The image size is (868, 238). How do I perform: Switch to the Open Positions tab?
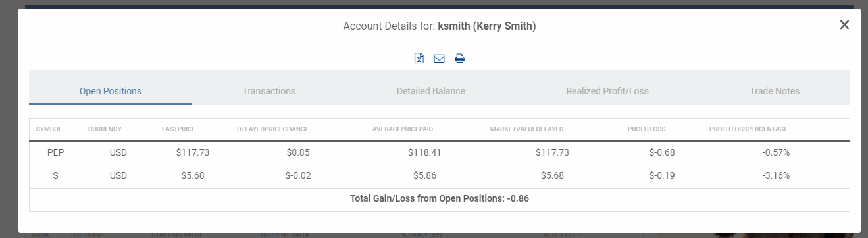coord(111,91)
